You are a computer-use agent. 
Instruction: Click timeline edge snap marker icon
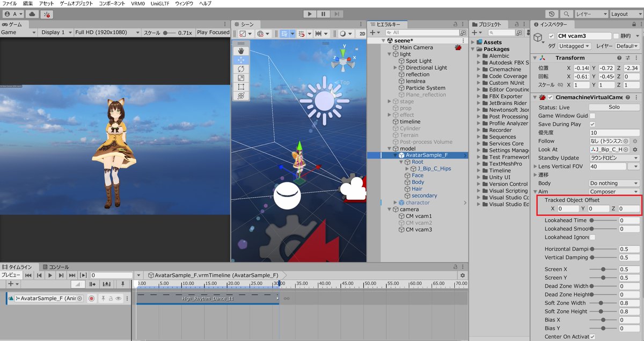[x=123, y=284]
